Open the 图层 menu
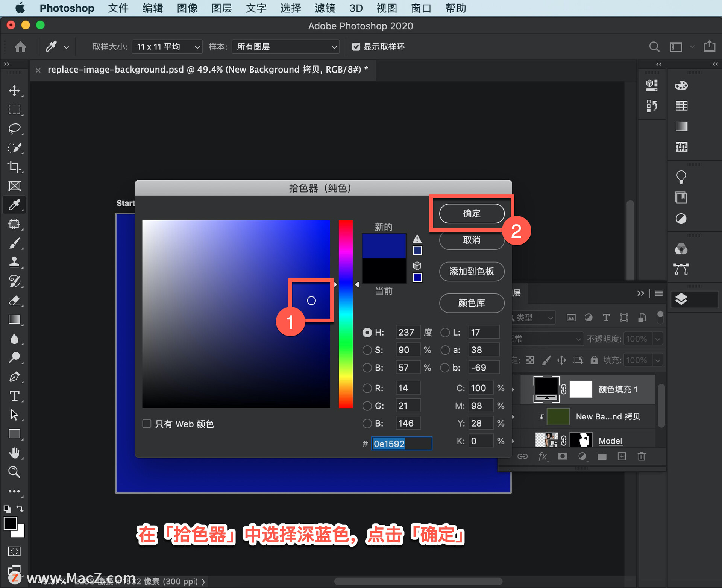 pyautogui.click(x=221, y=8)
